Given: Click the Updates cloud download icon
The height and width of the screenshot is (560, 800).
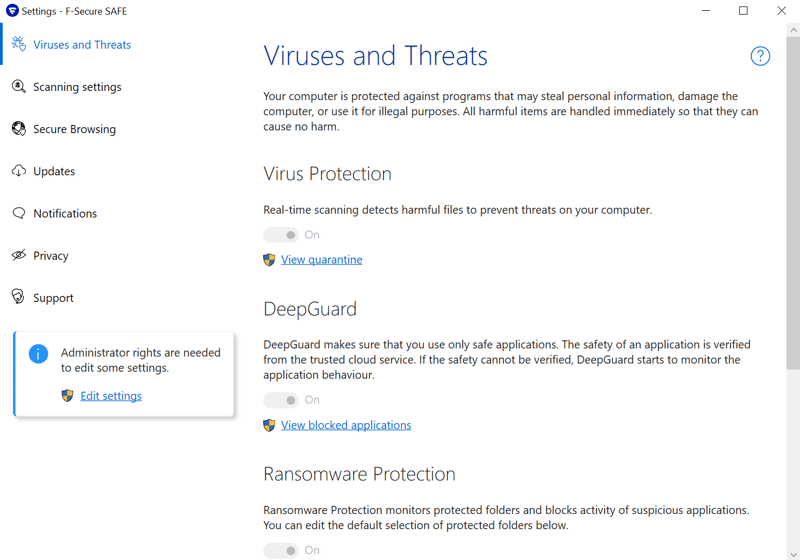Looking at the screenshot, I should point(19,171).
